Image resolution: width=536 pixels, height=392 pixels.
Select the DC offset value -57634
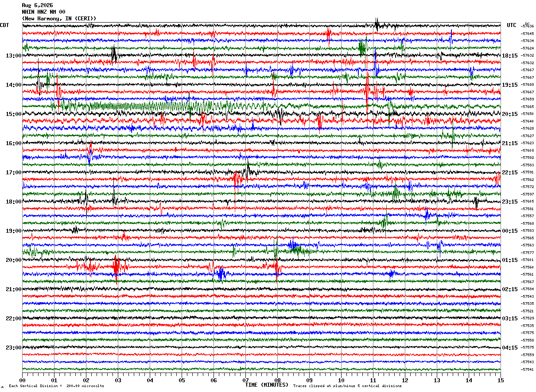pyautogui.click(x=528, y=41)
